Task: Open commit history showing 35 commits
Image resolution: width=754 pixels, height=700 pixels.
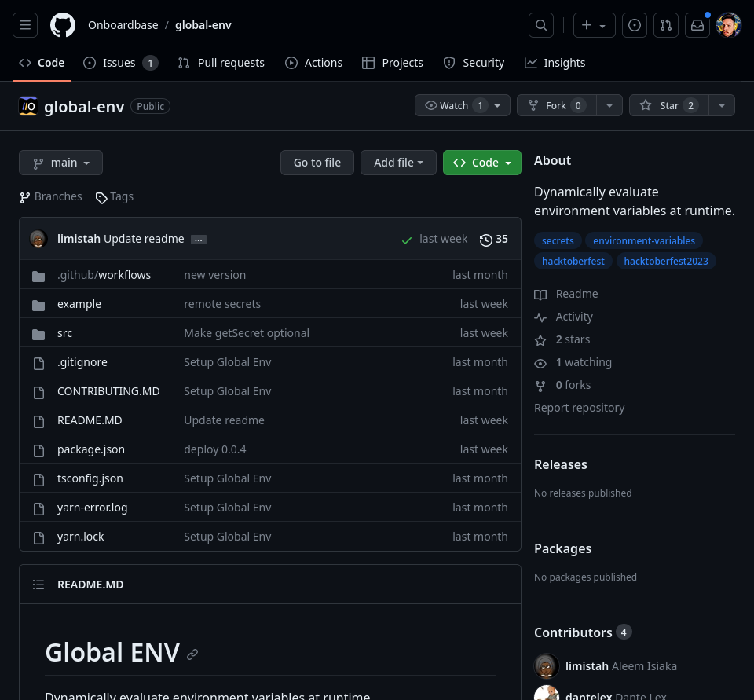Action: [x=494, y=239]
